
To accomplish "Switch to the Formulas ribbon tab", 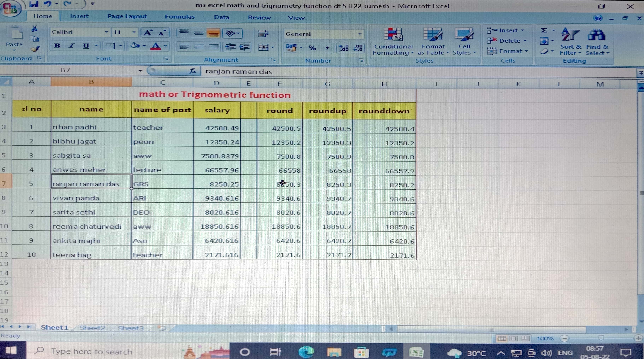I will (180, 17).
